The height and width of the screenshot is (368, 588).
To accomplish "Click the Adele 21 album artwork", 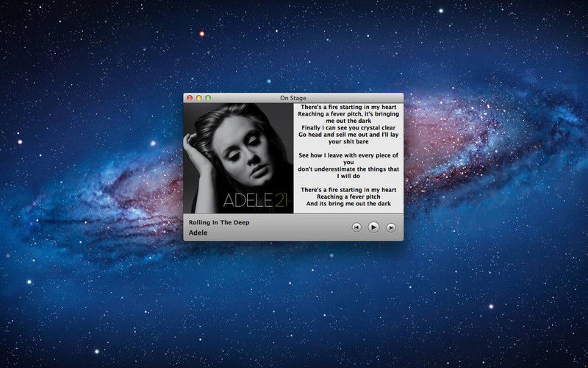I will pos(238,158).
